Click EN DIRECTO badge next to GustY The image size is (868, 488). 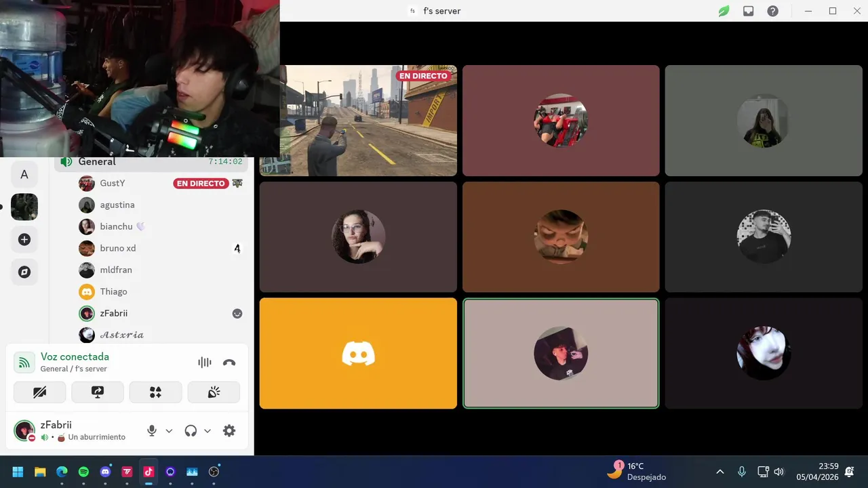pyautogui.click(x=200, y=183)
